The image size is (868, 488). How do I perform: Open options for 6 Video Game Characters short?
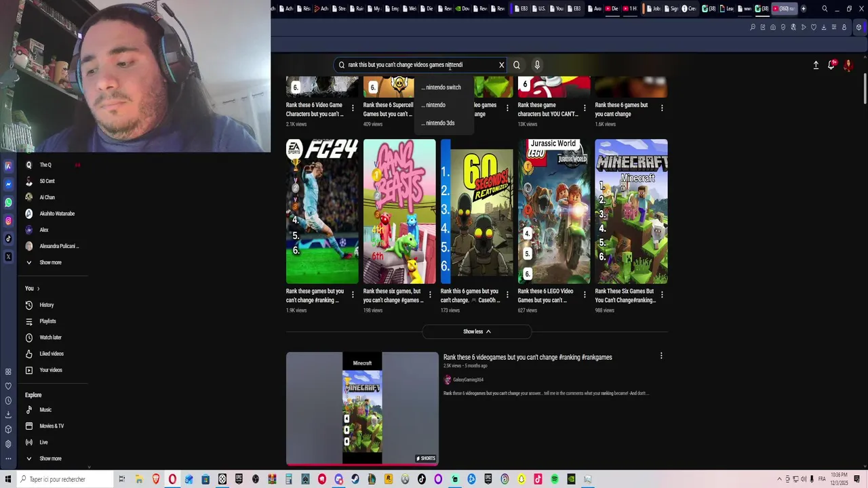coord(352,108)
